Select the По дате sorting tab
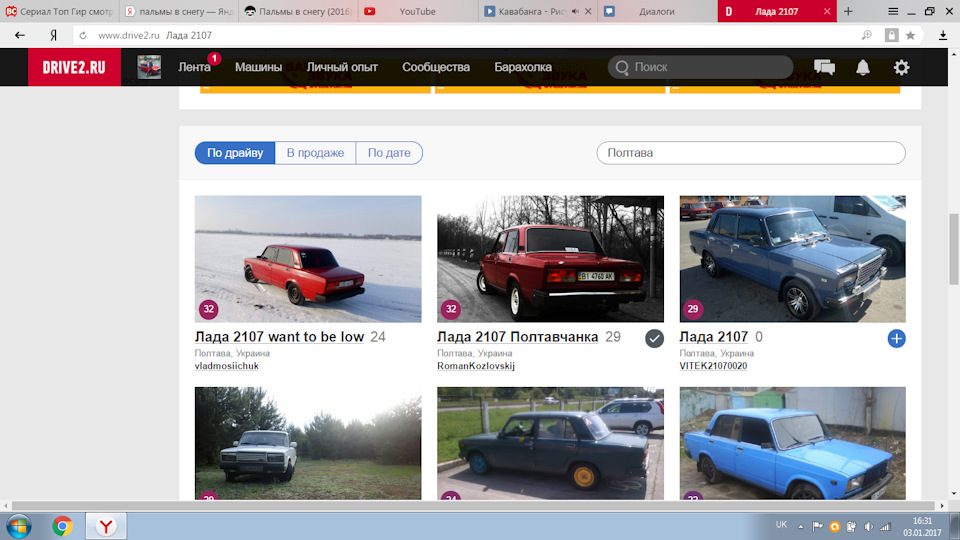960x540 pixels. click(x=389, y=153)
